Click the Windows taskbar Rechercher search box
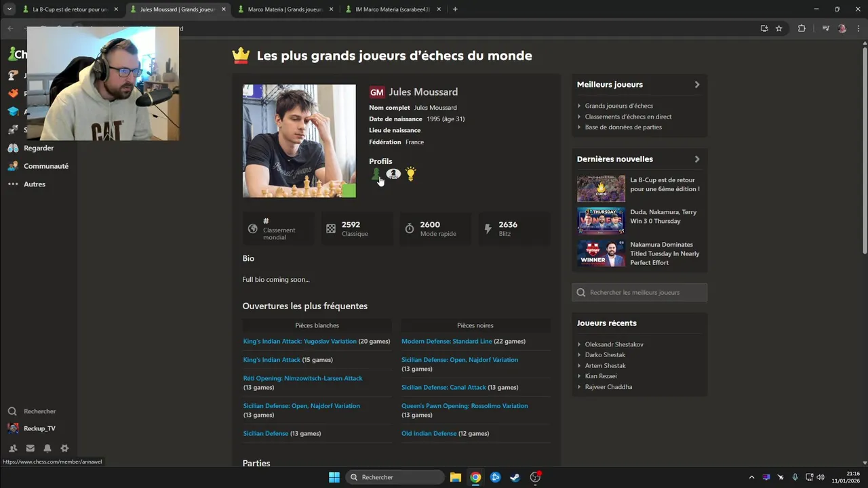Screen dimensions: 868x488 [x=395, y=477]
